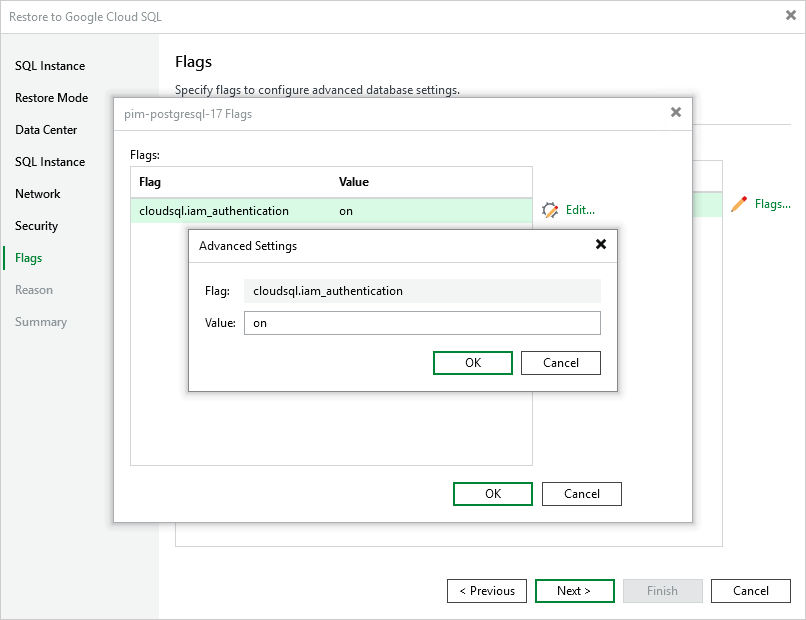Go to the Restore Mode step
Viewport: 806px width, 620px height.
(x=51, y=98)
